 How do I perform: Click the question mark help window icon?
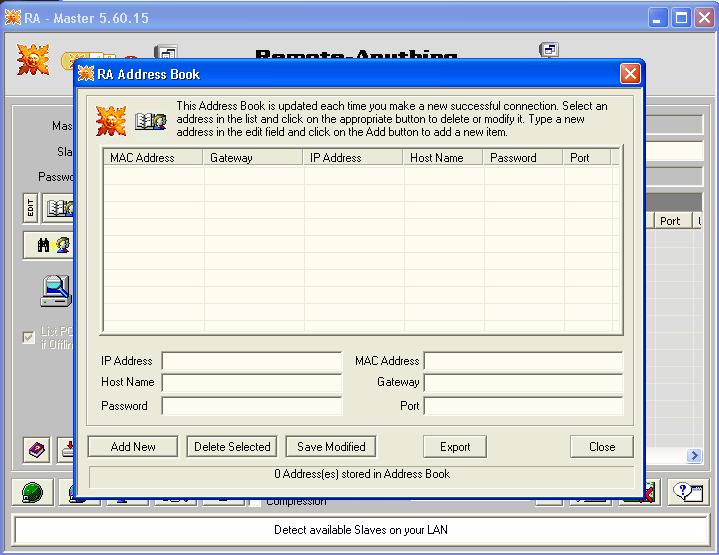click(x=687, y=492)
